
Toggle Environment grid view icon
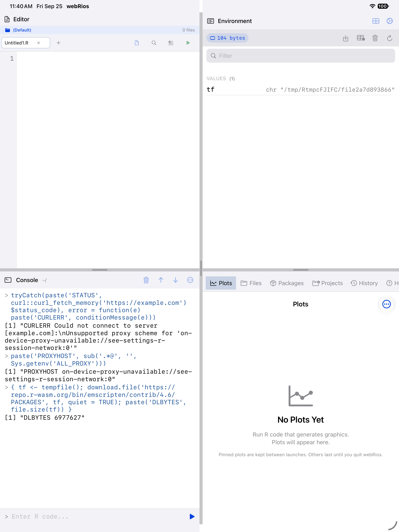click(x=376, y=21)
